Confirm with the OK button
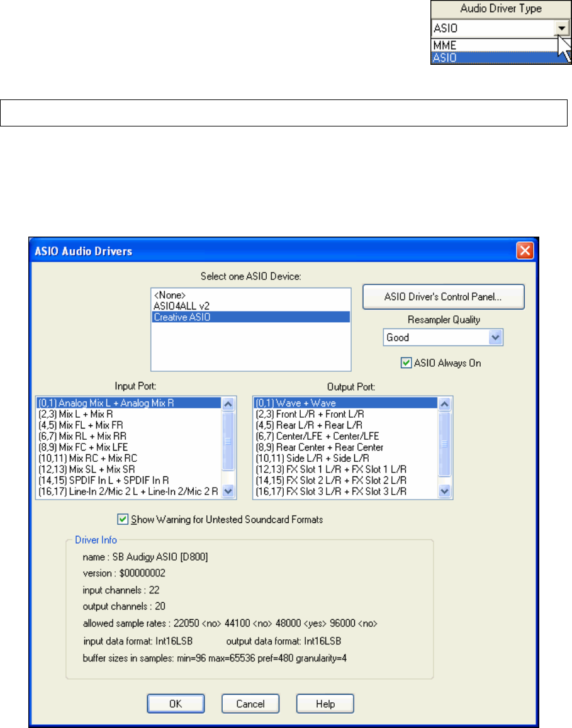Screen dimensions: 572x728 click(x=176, y=704)
